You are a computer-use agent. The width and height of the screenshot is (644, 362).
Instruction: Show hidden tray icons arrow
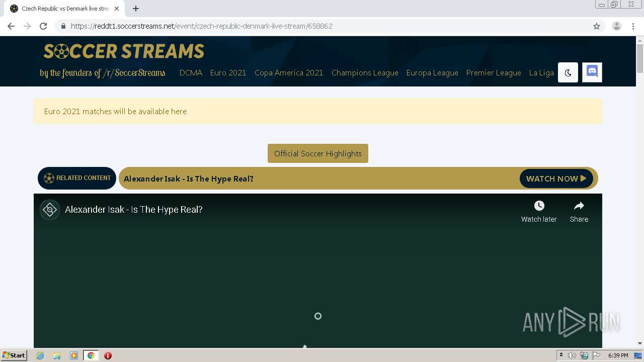coord(561,355)
